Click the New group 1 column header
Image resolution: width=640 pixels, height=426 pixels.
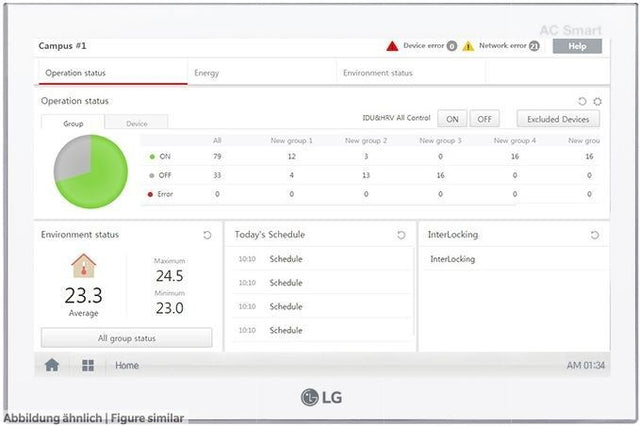tap(291, 140)
